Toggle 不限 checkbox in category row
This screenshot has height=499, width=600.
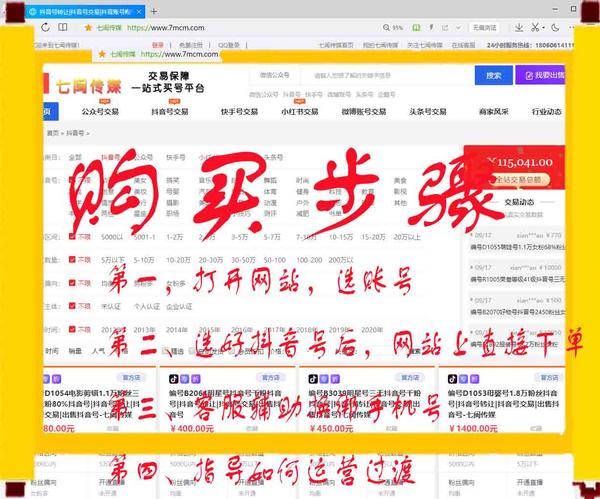pyautogui.click(x=72, y=180)
